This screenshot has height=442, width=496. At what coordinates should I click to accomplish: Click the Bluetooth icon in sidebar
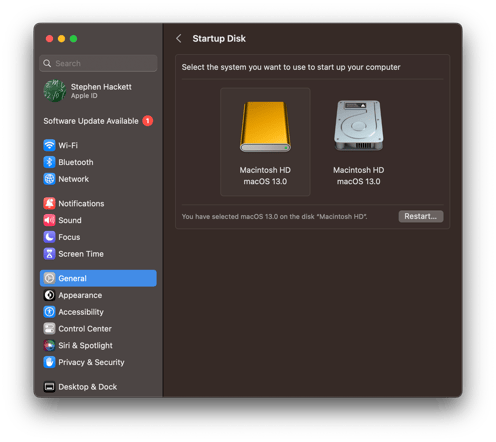pos(49,162)
